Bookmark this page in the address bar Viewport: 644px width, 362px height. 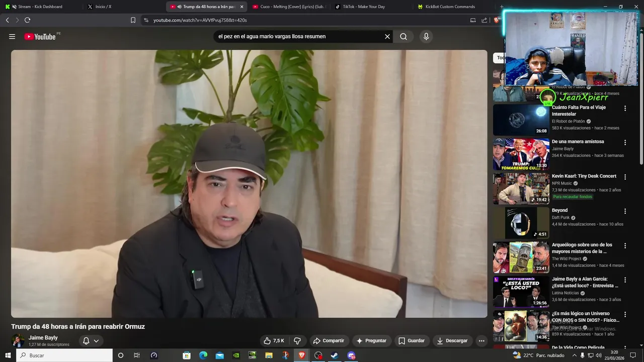coord(133,20)
